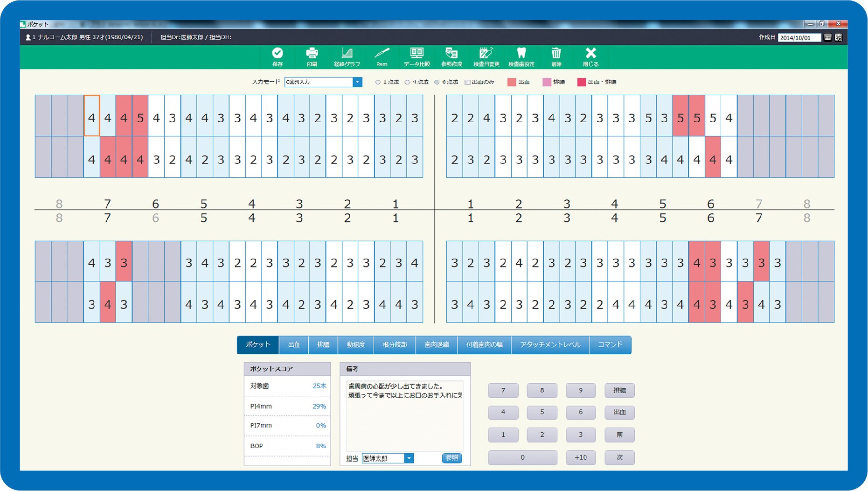Open the 入力モード dropdown list
The width and height of the screenshot is (868, 491).
tap(357, 82)
